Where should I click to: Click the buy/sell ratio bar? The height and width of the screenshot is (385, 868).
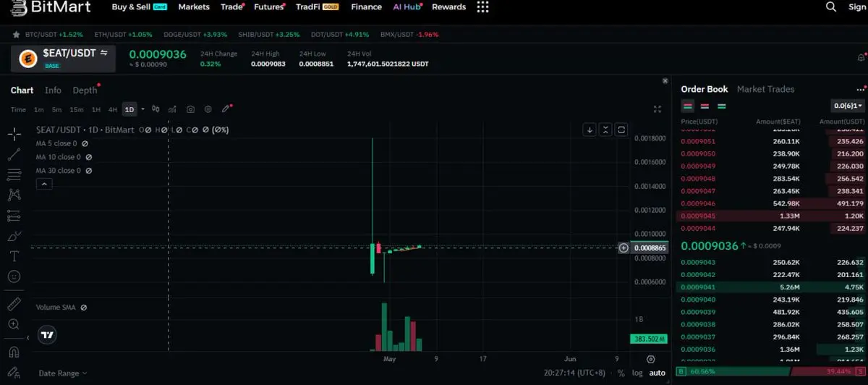770,371
